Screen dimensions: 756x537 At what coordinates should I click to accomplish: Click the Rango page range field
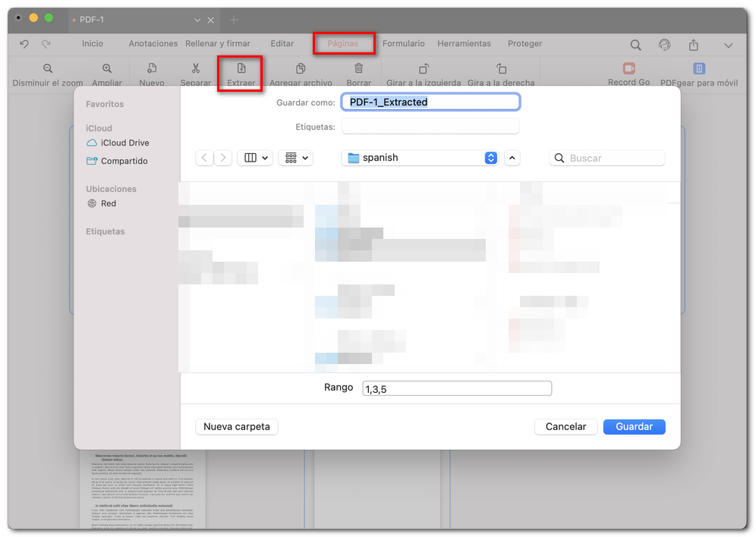pyautogui.click(x=456, y=388)
